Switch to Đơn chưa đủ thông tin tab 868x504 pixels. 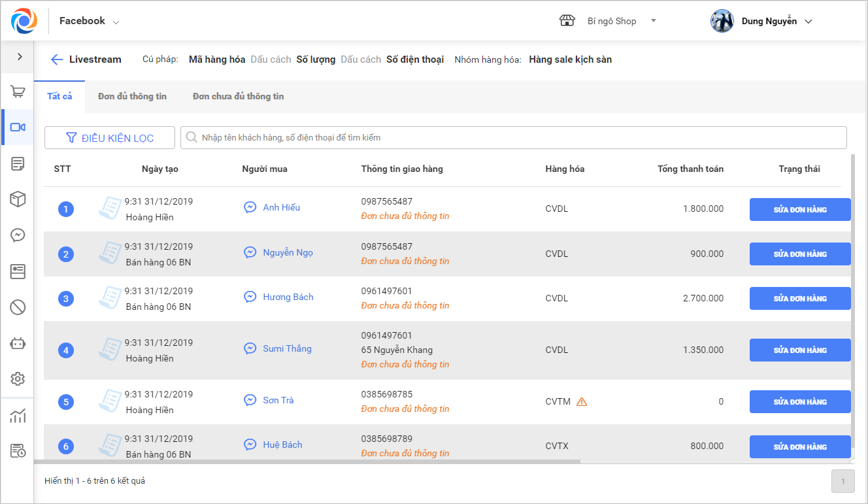238,96
